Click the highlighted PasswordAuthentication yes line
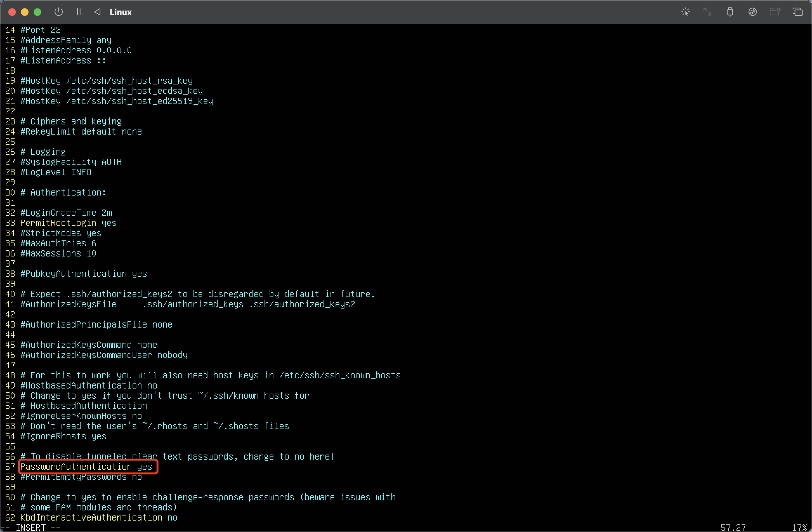The image size is (812, 532). (86, 467)
